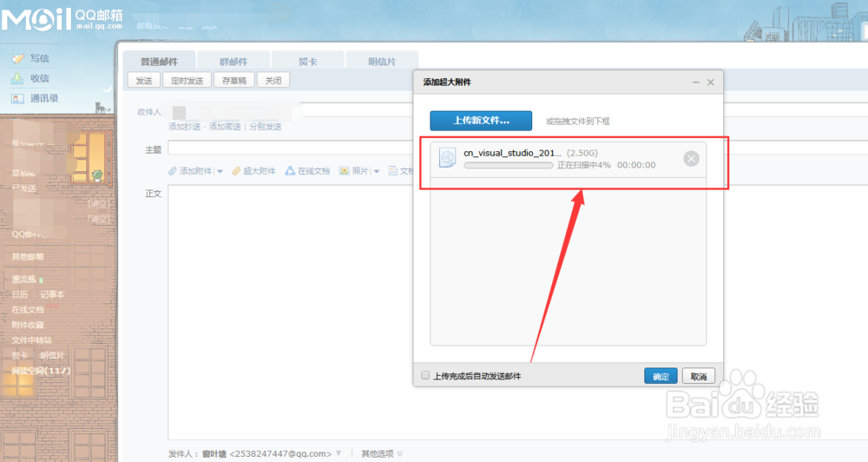Enable 上传完成后自动发送邮件 checkbox
868x462 pixels.
[x=425, y=375]
